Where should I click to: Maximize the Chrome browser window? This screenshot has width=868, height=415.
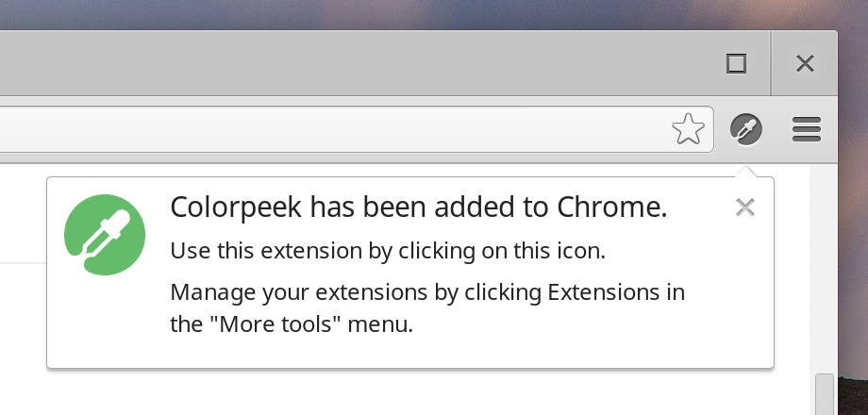point(736,63)
